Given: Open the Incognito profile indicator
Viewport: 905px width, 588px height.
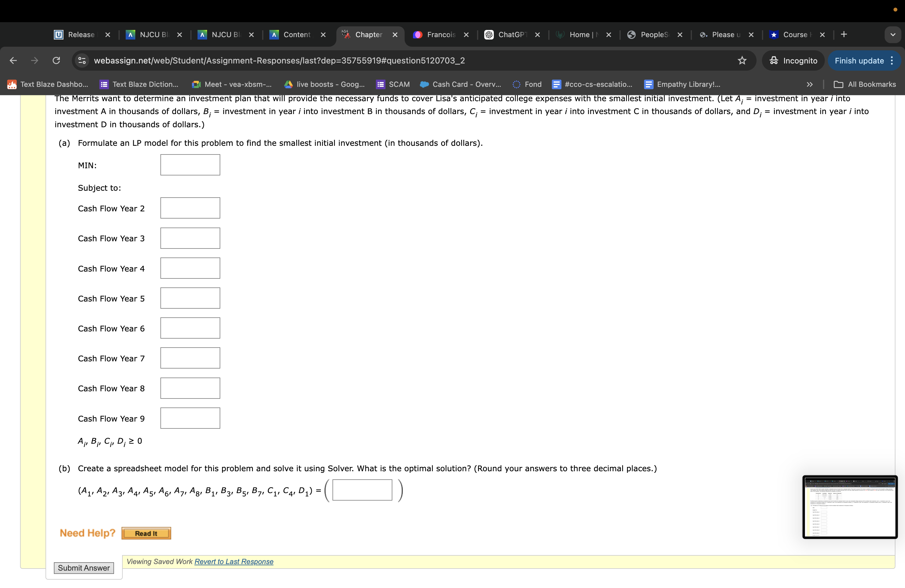Looking at the screenshot, I should 793,60.
